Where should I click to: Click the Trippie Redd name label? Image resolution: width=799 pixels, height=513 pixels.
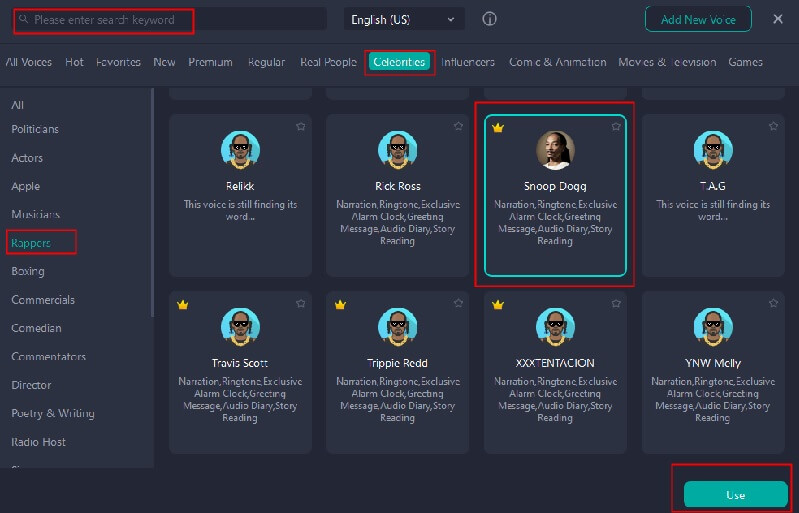[x=397, y=363]
